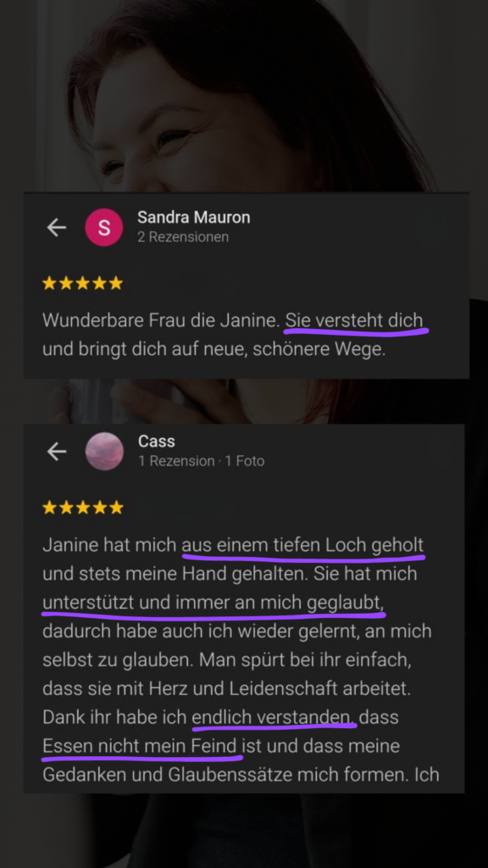Click third star of Cass's rating

tap(83, 508)
